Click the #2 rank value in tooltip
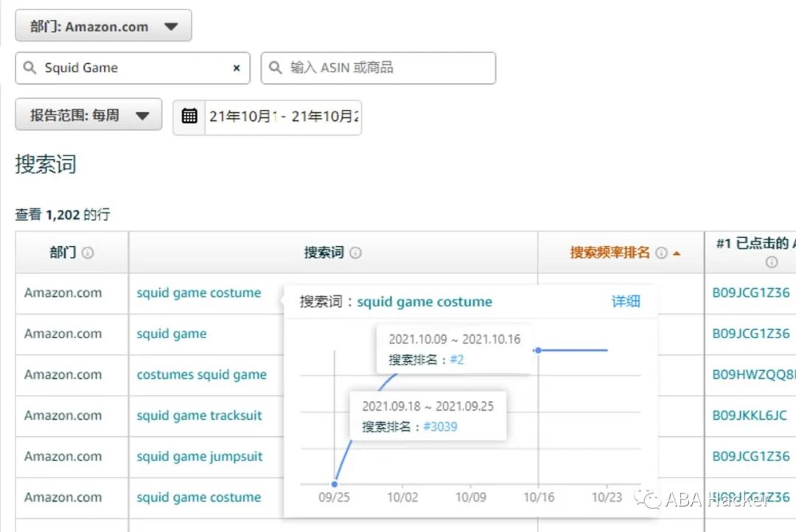This screenshot has width=796, height=532. (x=456, y=360)
